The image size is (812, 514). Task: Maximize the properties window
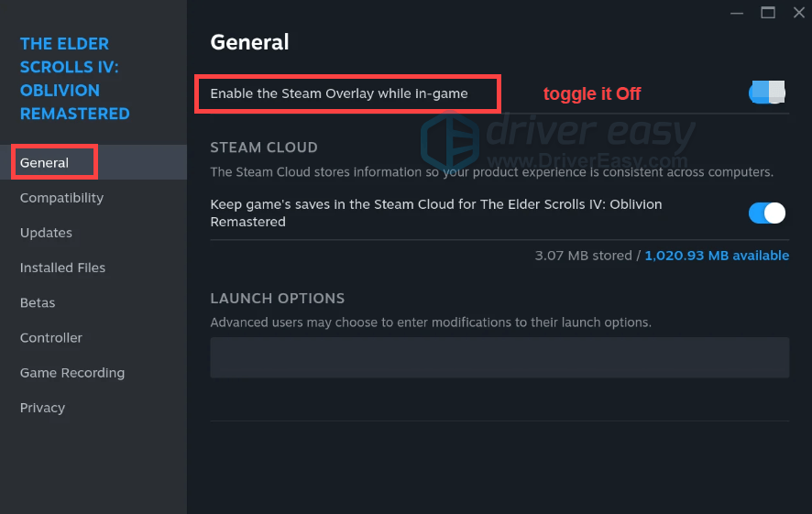pyautogui.click(x=768, y=13)
